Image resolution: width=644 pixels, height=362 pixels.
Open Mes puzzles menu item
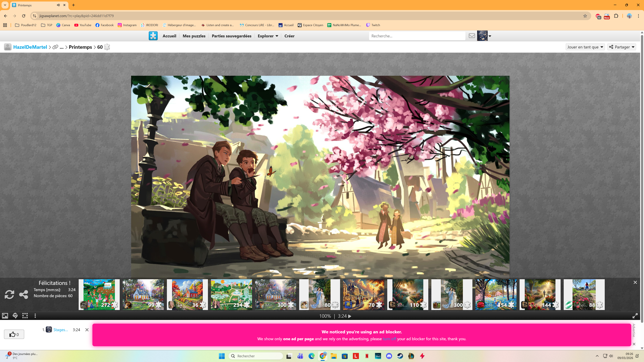[194, 36]
